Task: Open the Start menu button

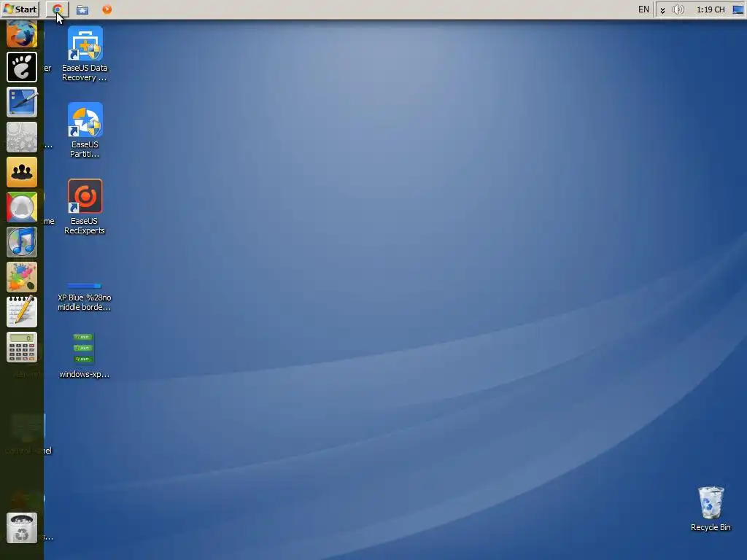Action: 20,9
